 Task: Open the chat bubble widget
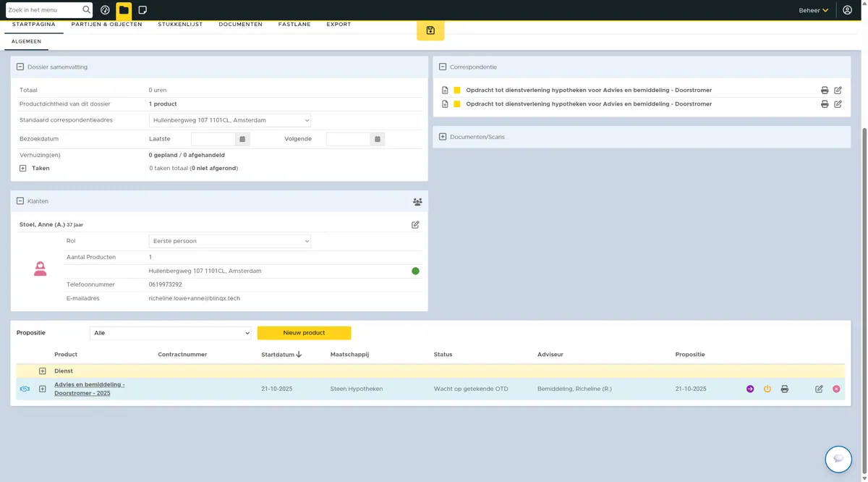(x=838, y=459)
